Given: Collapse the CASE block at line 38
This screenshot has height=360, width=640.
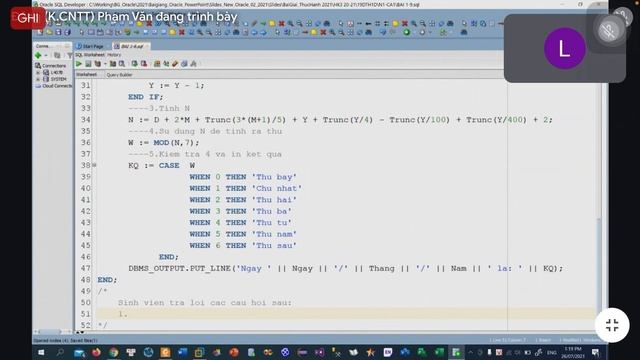Looking at the screenshot, I should click(x=94, y=165).
